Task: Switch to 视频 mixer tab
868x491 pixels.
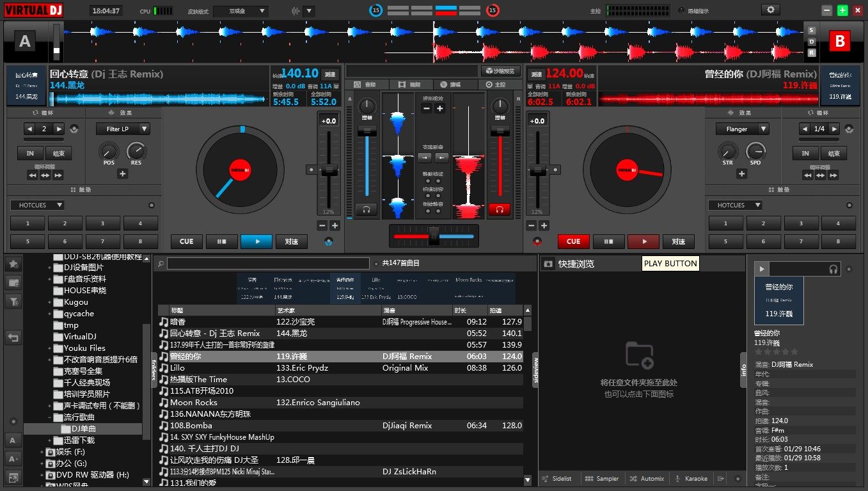Action: tap(410, 85)
